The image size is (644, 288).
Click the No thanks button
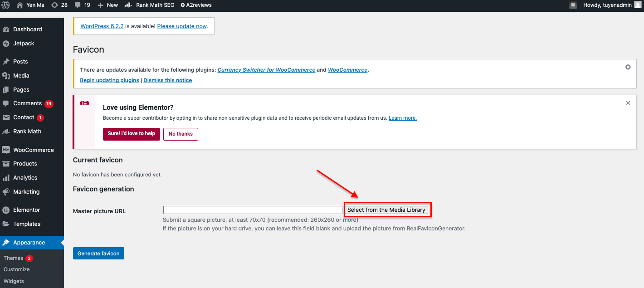[x=181, y=134]
